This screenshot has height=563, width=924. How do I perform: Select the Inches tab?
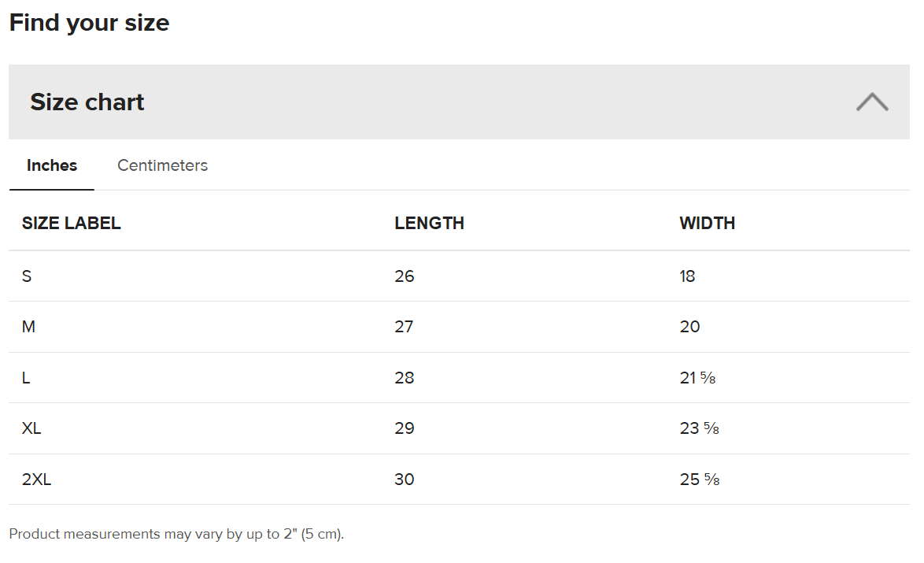52,165
